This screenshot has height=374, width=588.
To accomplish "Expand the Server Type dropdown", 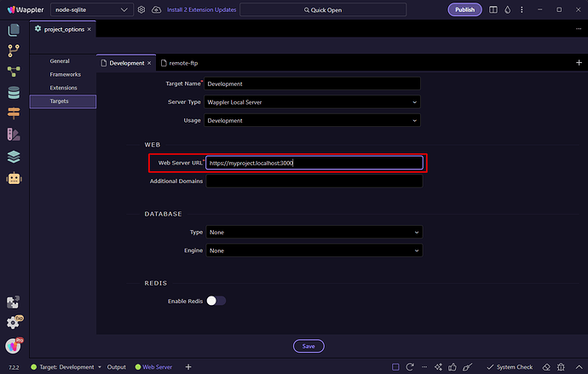I will pos(314,102).
